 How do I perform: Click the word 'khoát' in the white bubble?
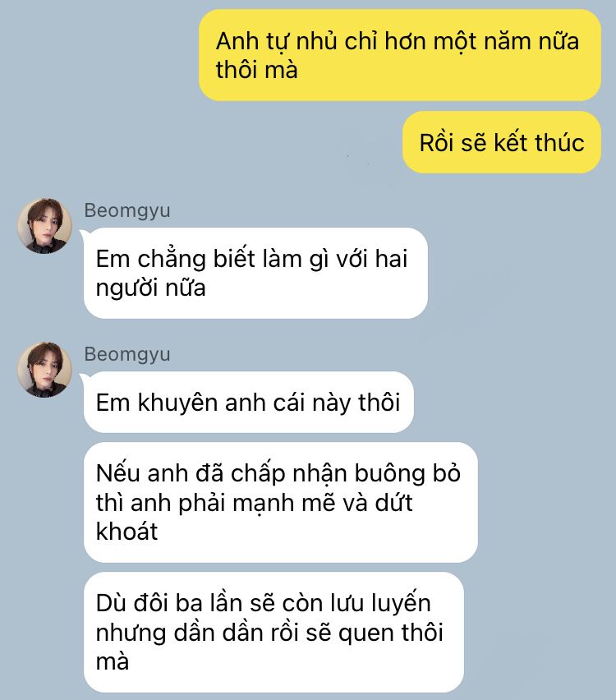pyautogui.click(x=126, y=532)
